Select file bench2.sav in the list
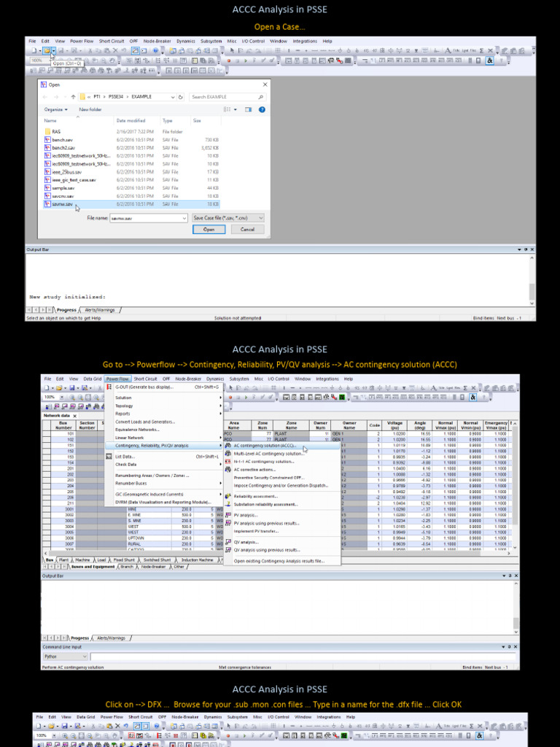 pos(131,147)
